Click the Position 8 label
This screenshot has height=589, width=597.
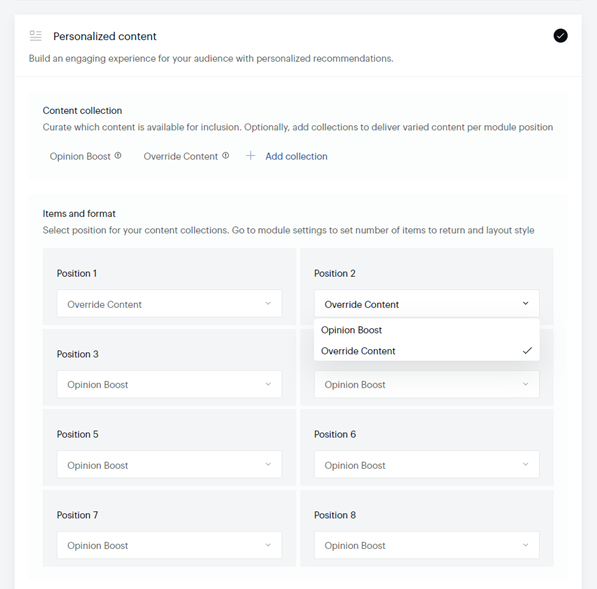(x=335, y=515)
